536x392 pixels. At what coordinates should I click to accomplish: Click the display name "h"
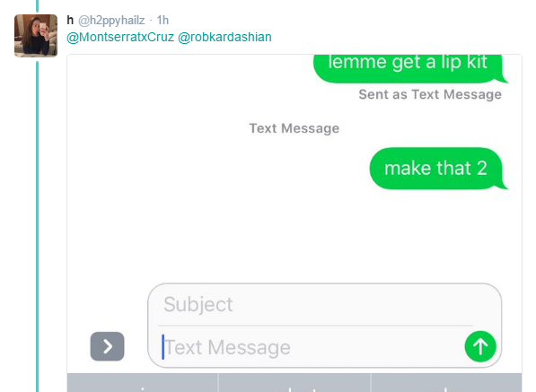point(70,21)
